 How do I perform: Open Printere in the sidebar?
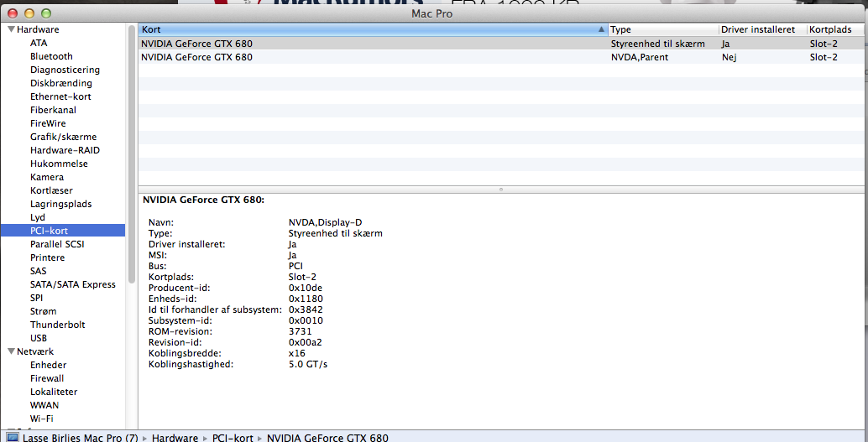pos(47,257)
